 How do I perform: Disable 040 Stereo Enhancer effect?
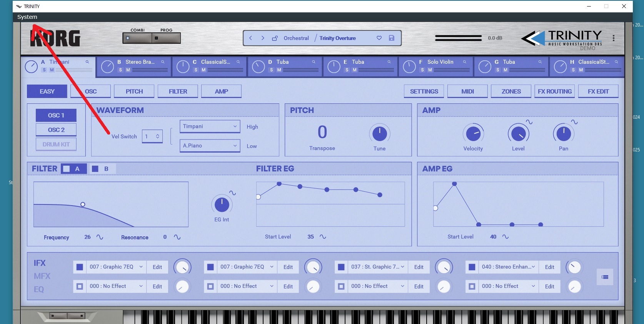472,267
